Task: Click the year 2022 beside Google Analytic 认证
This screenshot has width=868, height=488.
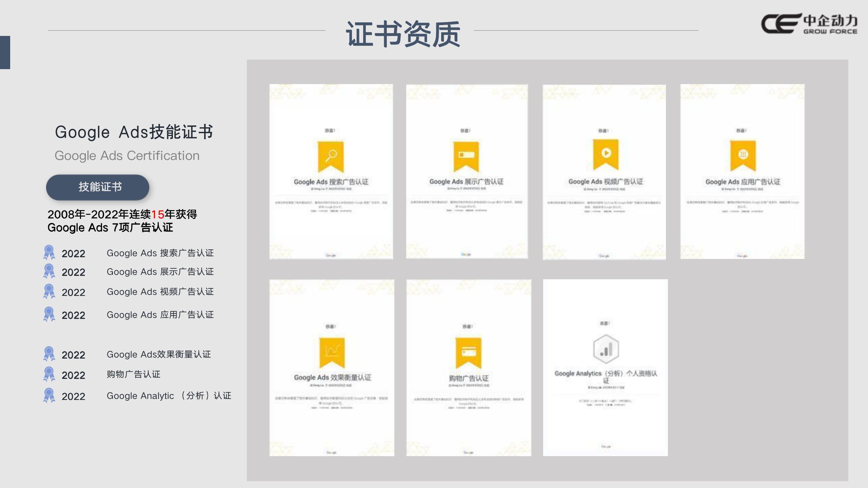Action: click(73, 396)
